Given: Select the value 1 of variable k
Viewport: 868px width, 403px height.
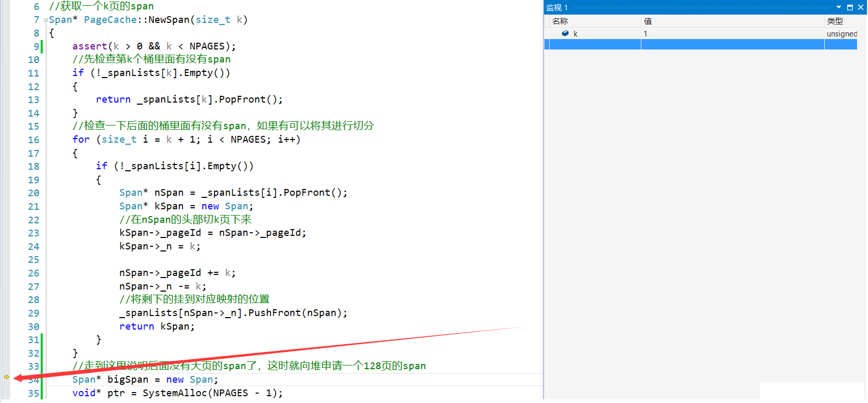Looking at the screenshot, I should coord(646,33).
